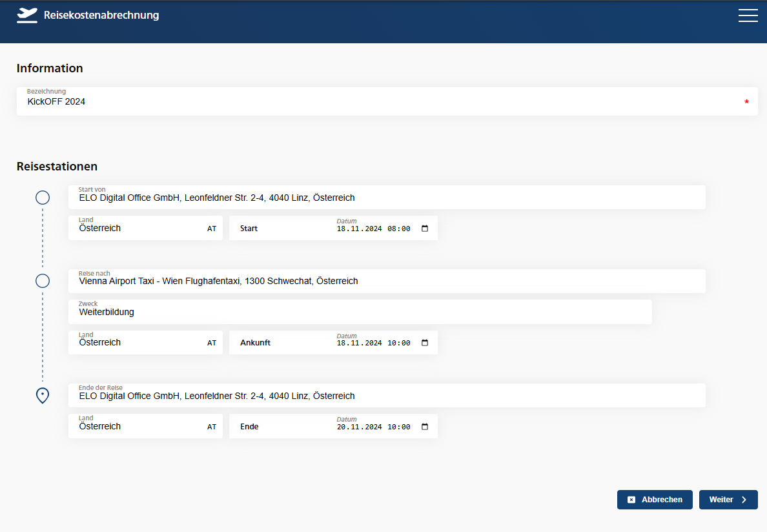Edit the Bezeichnung field KickOFF 2024
Image resolution: width=767 pixels, height=532 pixels.
(x=381, y=102)
